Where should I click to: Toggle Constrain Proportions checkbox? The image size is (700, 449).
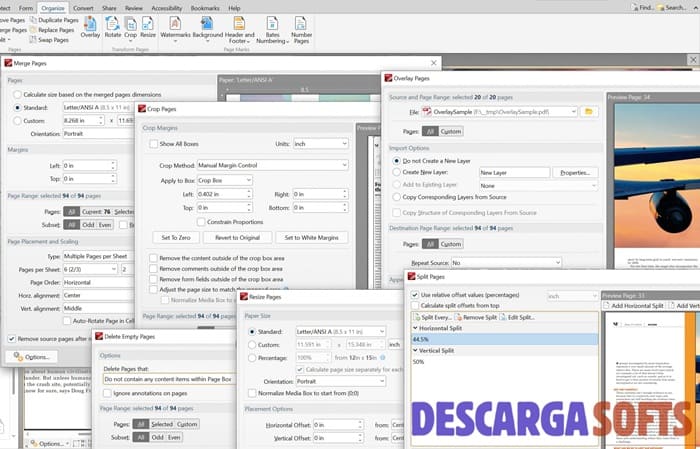click(x=201, y=222)
